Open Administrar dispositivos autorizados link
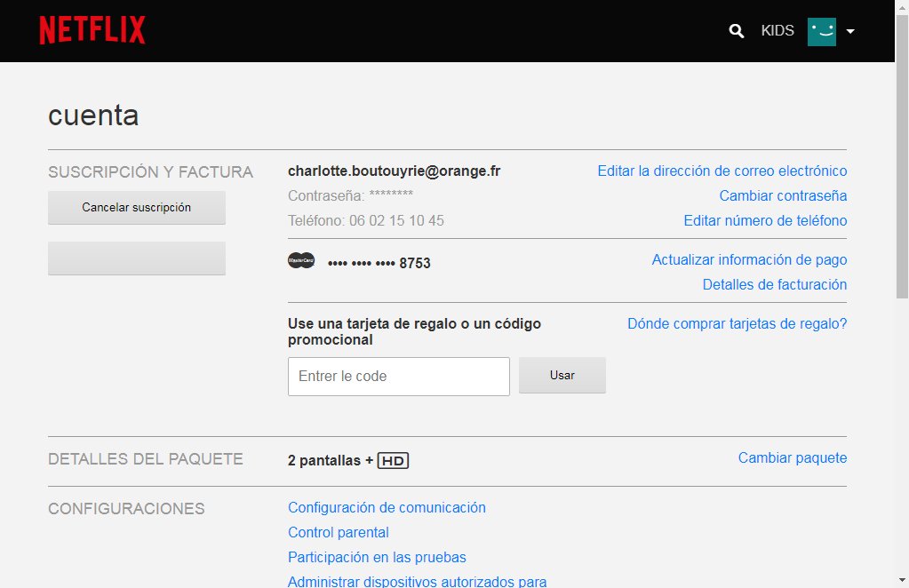This screenshot has height=588, width=909. pos(418,581)
